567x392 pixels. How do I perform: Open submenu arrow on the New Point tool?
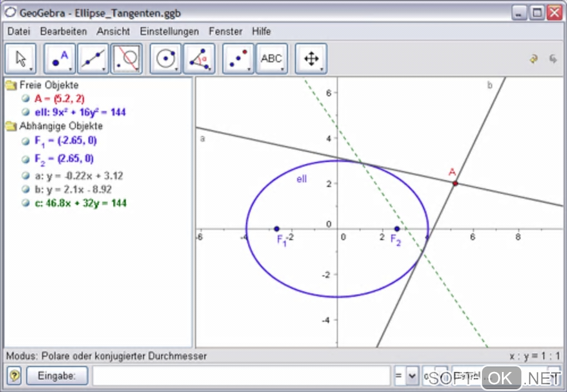click(x=71, y=69)
